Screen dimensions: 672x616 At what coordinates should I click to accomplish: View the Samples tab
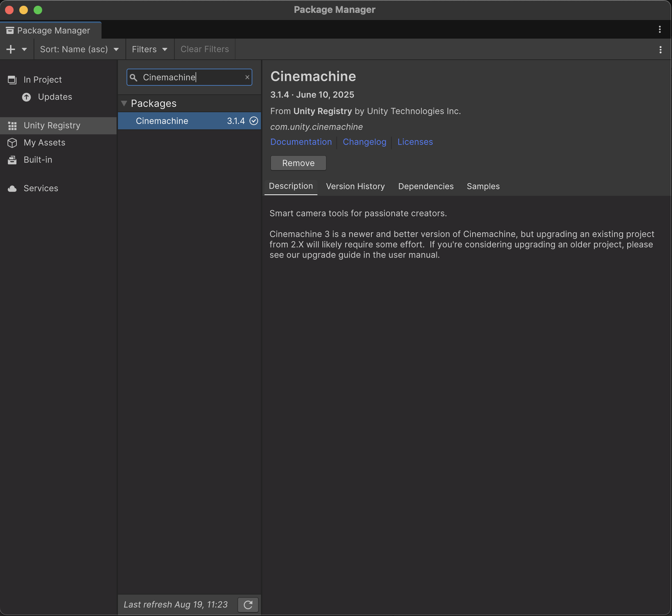(483, 186)
